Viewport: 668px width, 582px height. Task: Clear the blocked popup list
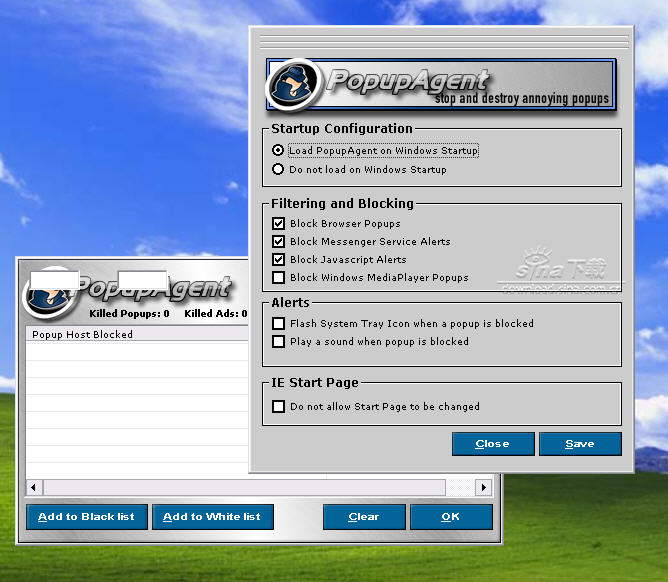(x=364, y=517)
